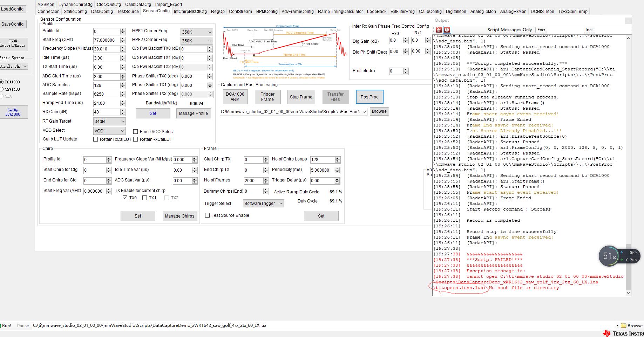Increment the RX Gain (dB) stepper
Viewport: 644px width, 337px height.
click(x=123, y=111)
